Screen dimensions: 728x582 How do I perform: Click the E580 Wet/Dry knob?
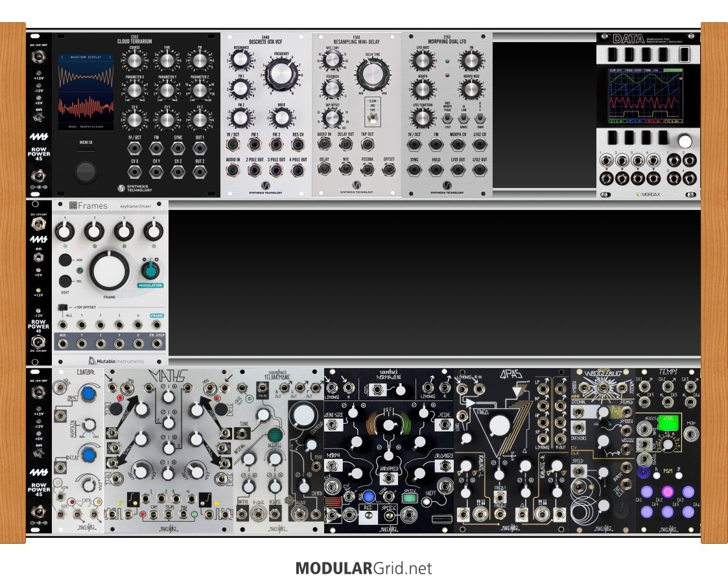(x=332, y=60)
